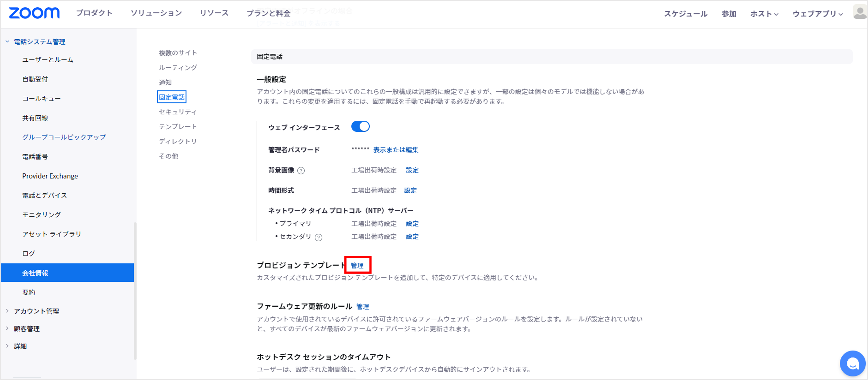Click 管理 next to ファームウェア更新のルール
868x380 pixels.
point(363,307)
